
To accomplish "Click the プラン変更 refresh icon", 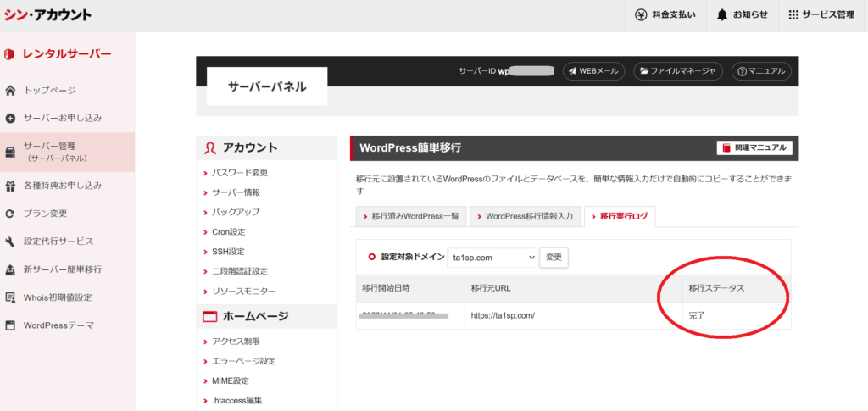I will click(10, 214).
